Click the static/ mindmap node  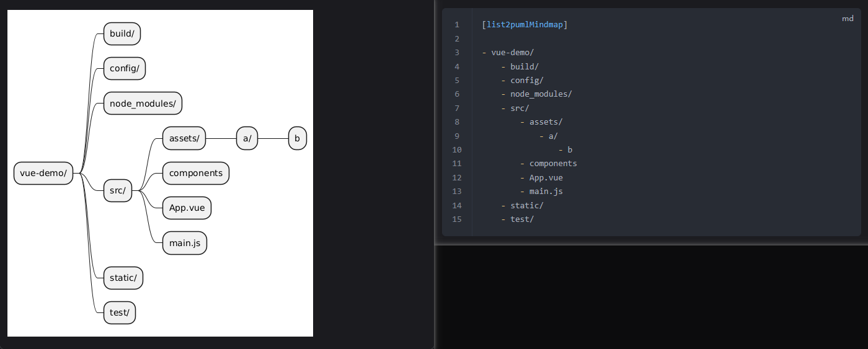[123, 278]
